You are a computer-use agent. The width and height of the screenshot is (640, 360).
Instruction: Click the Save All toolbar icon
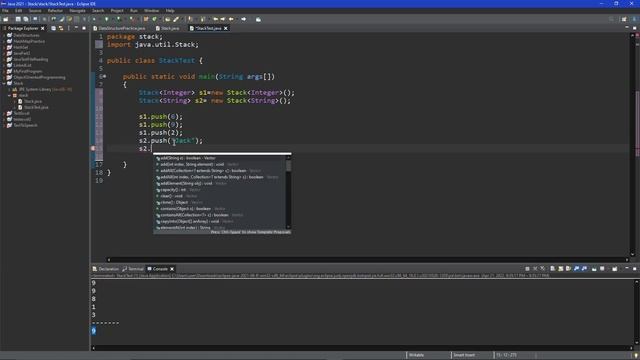coord(26,19)
